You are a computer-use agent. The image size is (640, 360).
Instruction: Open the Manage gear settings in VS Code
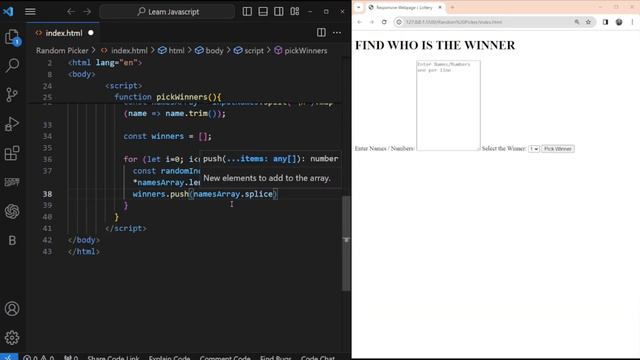(12, 338)
